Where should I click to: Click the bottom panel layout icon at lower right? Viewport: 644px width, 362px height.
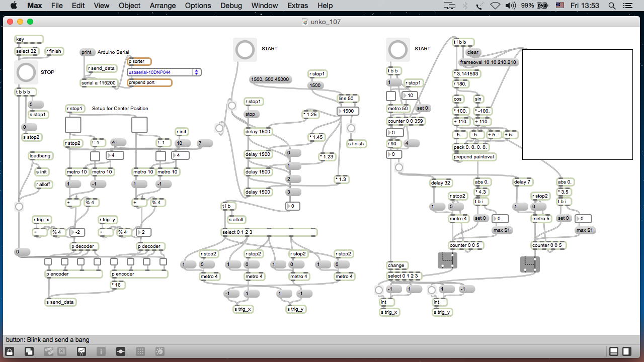click(614, 351)
